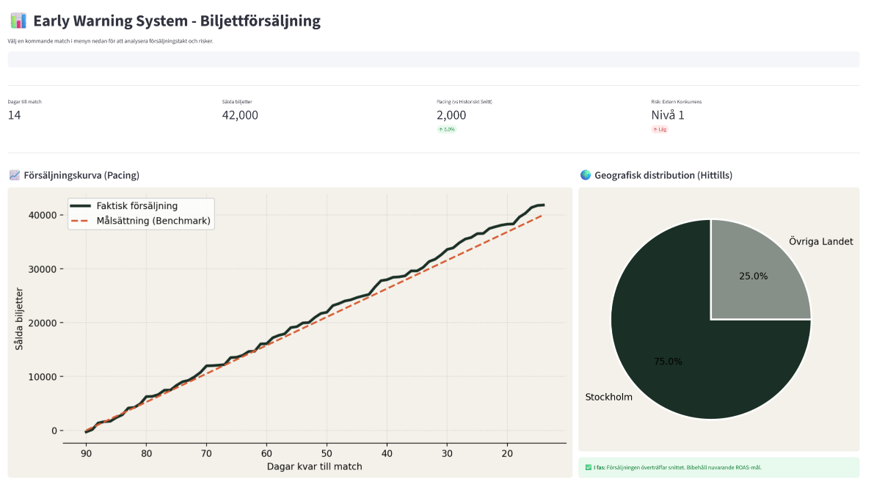This screenshot has width=874, height=487.
Task: Click the Geografisk distribution (Hittills) header
Action: pos(663,175)
